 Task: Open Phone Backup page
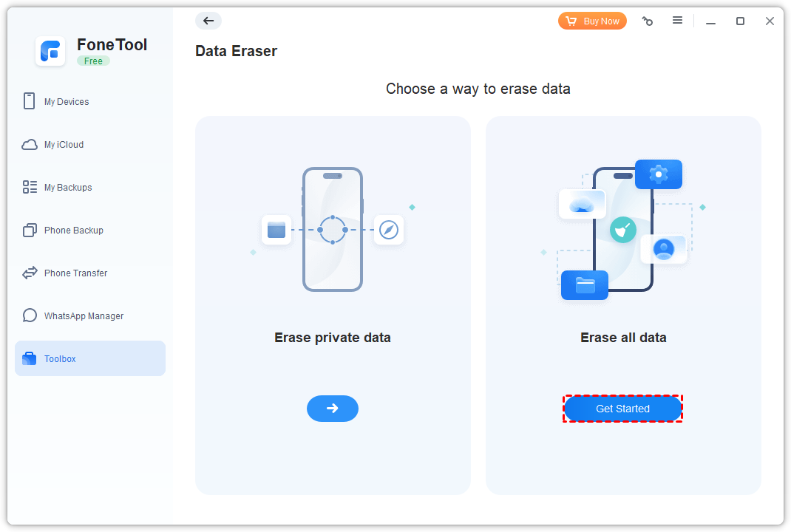point(73,231)
